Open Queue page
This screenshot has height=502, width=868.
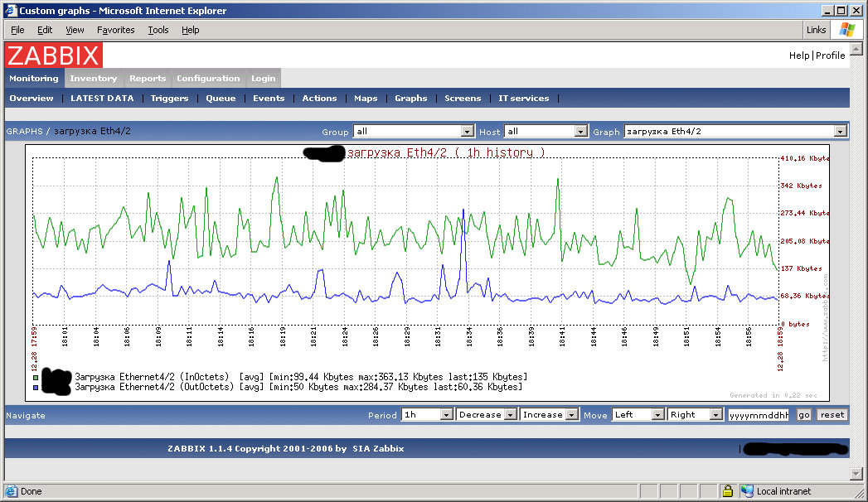pyautogui.click(x=221, y=98)
